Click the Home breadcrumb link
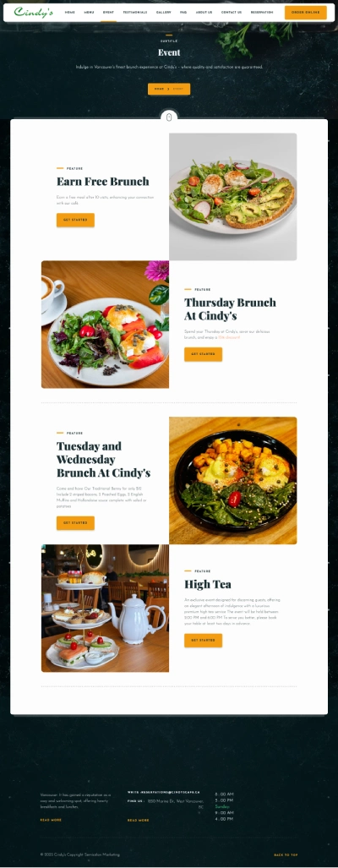Viewport: 338px width, 868px height. 159,89
